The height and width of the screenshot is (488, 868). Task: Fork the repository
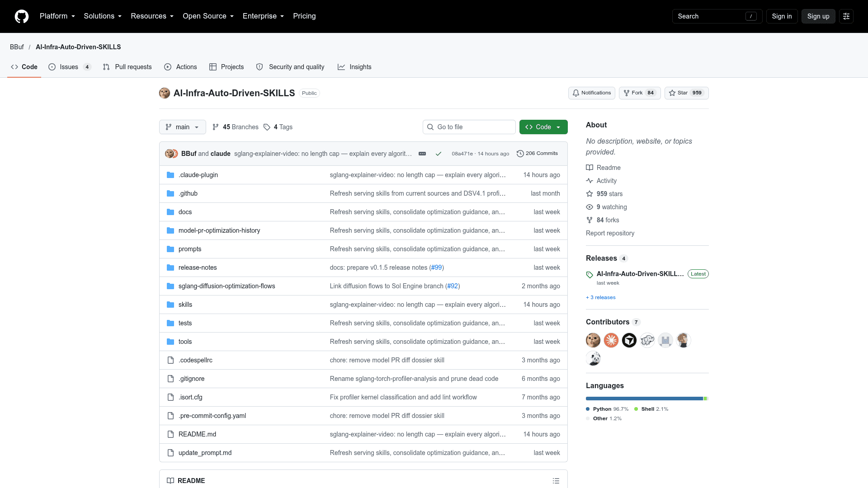(x=640, y=93)
